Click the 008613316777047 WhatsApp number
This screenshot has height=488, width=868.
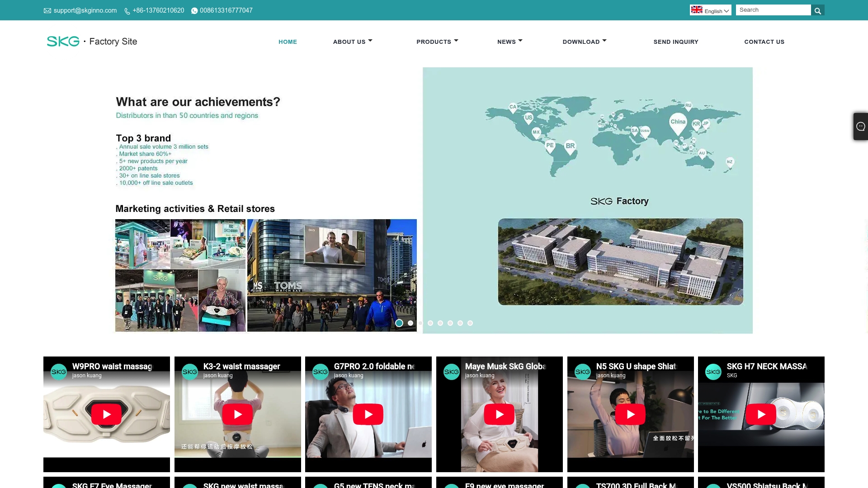coord(226,10)
